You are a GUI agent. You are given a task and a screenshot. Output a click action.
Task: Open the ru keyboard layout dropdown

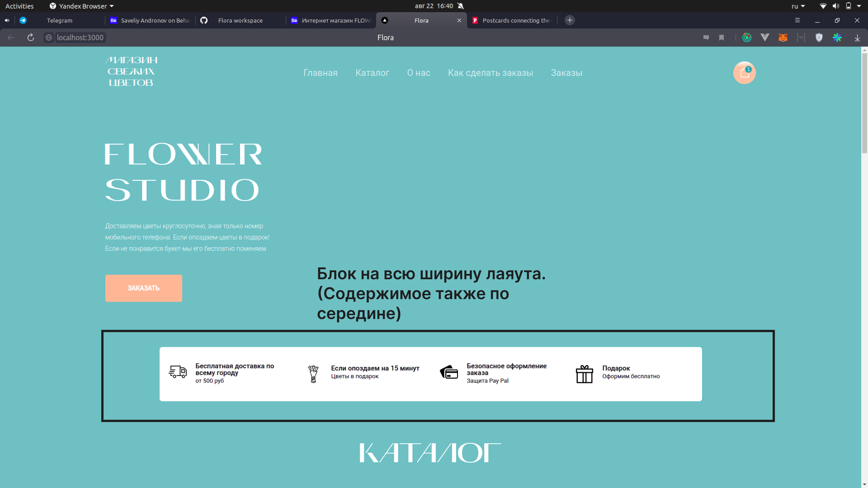tap(798, 6)
